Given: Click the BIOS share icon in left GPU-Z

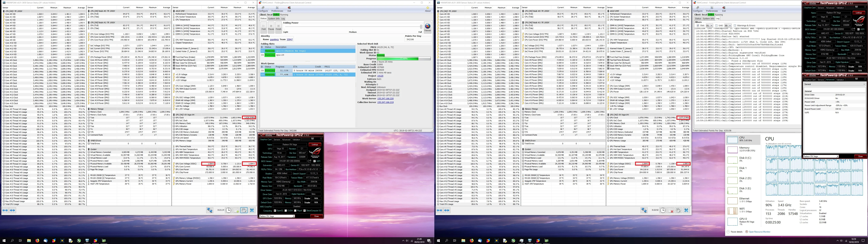Looking at the screenshot, I should [309, 161].
